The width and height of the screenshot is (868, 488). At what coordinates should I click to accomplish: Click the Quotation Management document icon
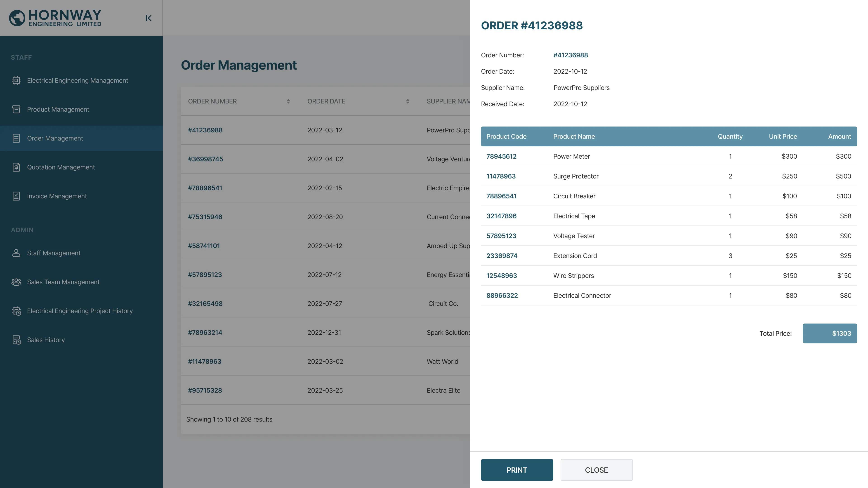(16, 167)
